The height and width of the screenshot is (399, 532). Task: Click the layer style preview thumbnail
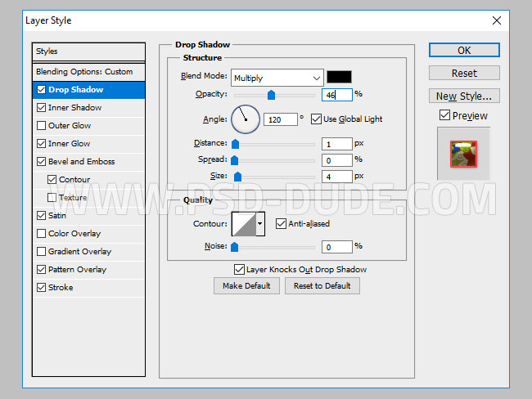tap(463, 153)
